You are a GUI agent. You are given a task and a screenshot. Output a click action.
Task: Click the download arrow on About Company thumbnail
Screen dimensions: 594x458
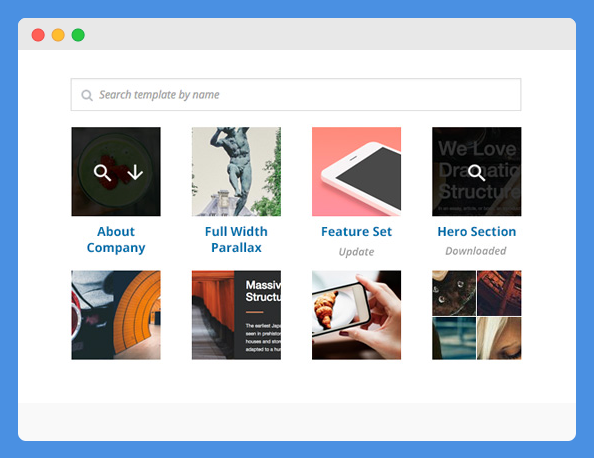[135, 173]
